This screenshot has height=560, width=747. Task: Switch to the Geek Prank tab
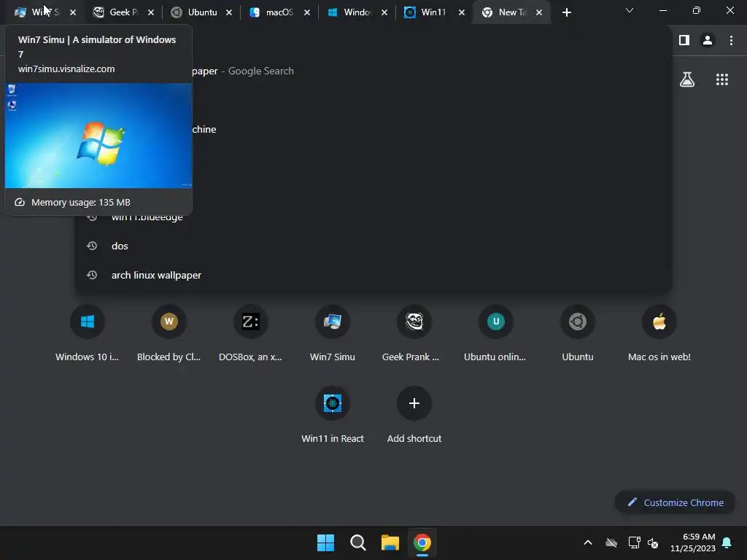point(119,12)
